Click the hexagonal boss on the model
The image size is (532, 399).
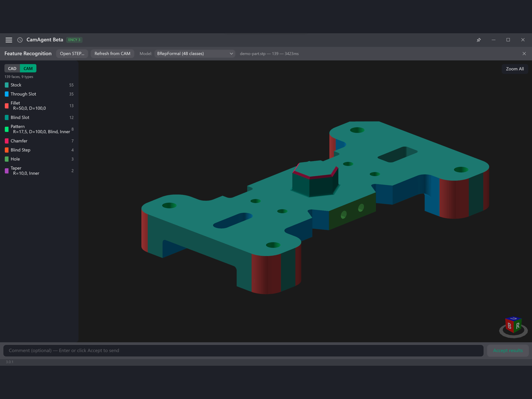315,179
